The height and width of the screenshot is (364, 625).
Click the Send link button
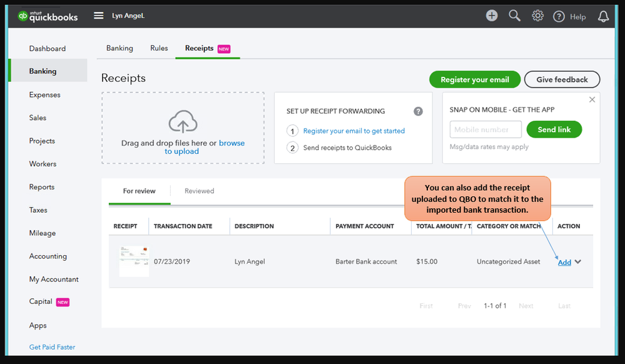pyautogui.click(x=554, y=129)
